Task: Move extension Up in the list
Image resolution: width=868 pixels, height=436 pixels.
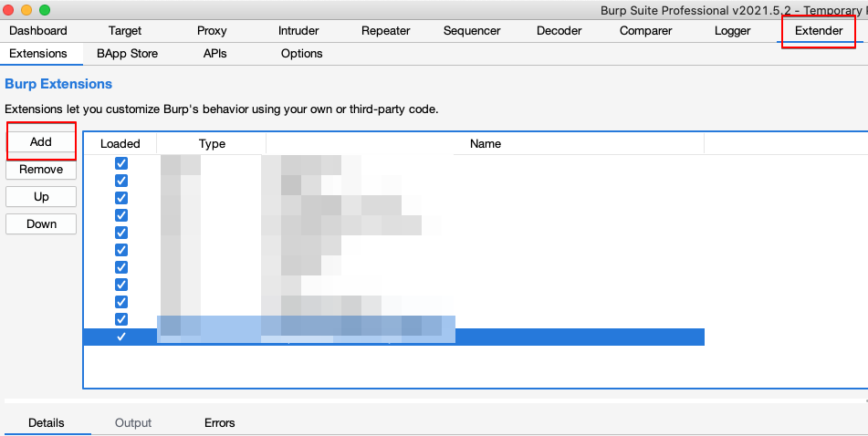Action: (41, 196)
